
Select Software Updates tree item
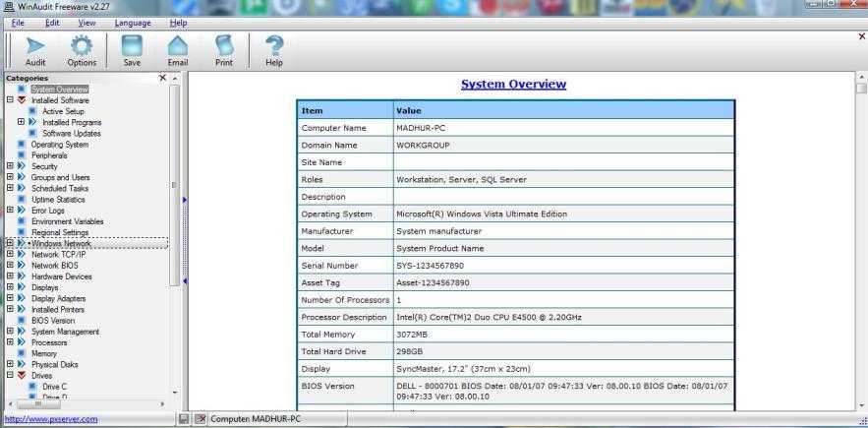pyautogui.click(x=72, y=133)
